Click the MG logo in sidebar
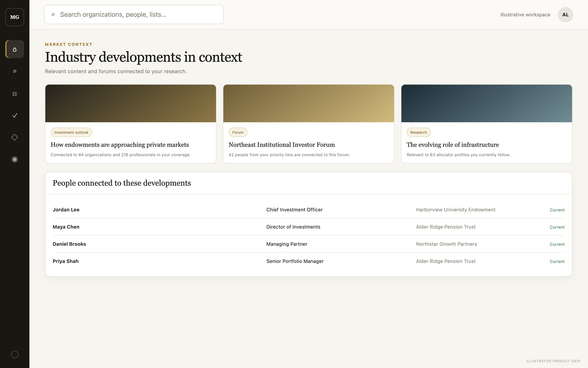588x368 pixels. click(x=14, y=17)
